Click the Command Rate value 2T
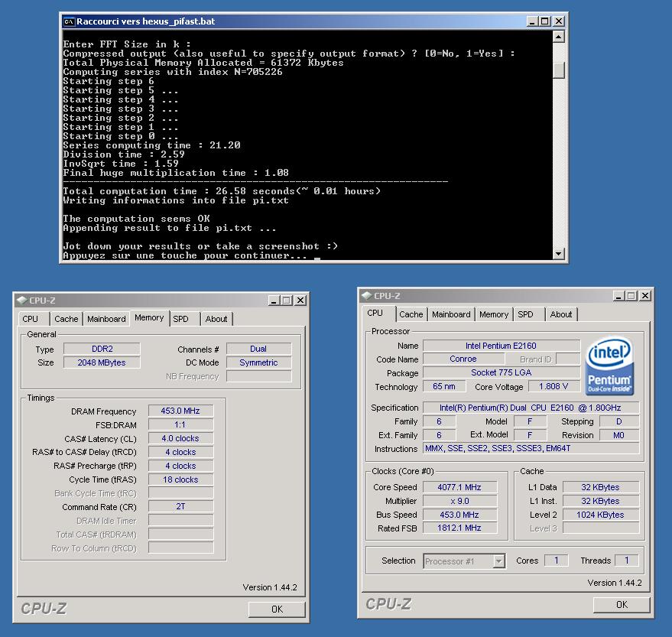The image size is (672, 637). 180,507
